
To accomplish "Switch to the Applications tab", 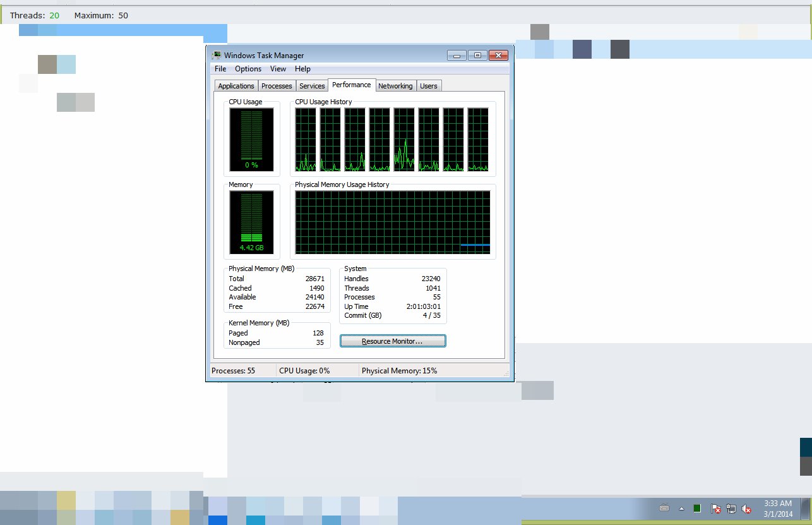I will point(236,86).
